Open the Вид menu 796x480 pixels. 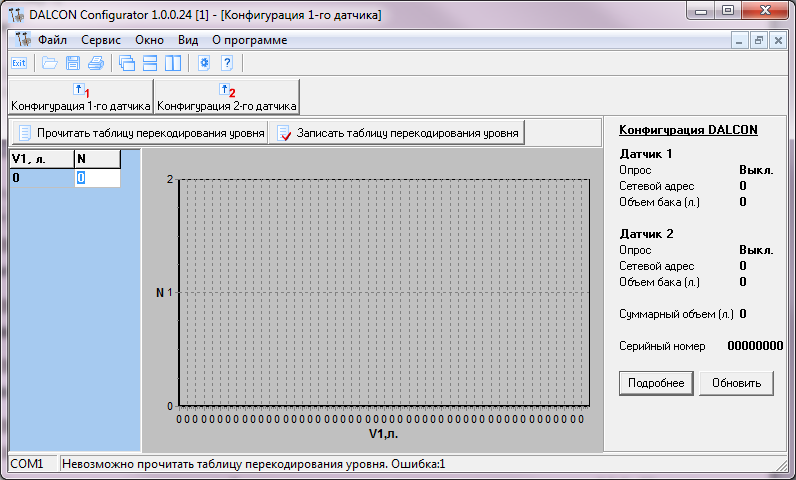click(188, 40)
